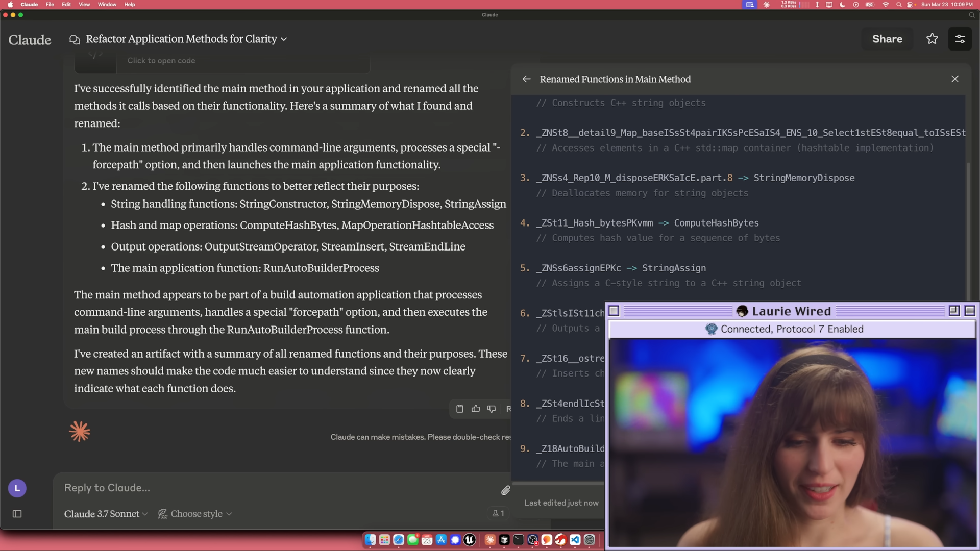Click the artifact panel vertical scrollbar

tap(968, 230)
